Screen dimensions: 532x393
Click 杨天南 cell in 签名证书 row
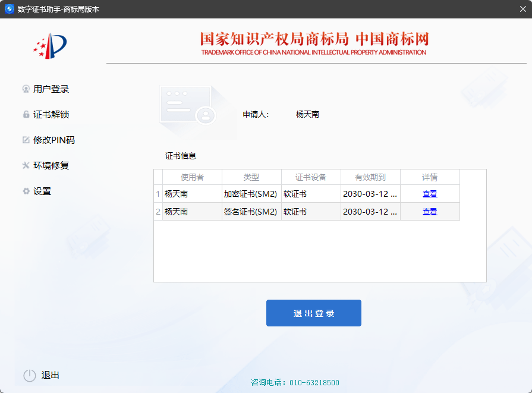click(x=192, y=212)
